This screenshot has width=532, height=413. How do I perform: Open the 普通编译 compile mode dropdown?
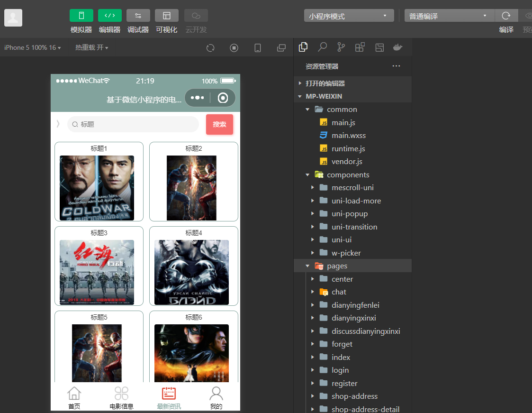(449, 16)
